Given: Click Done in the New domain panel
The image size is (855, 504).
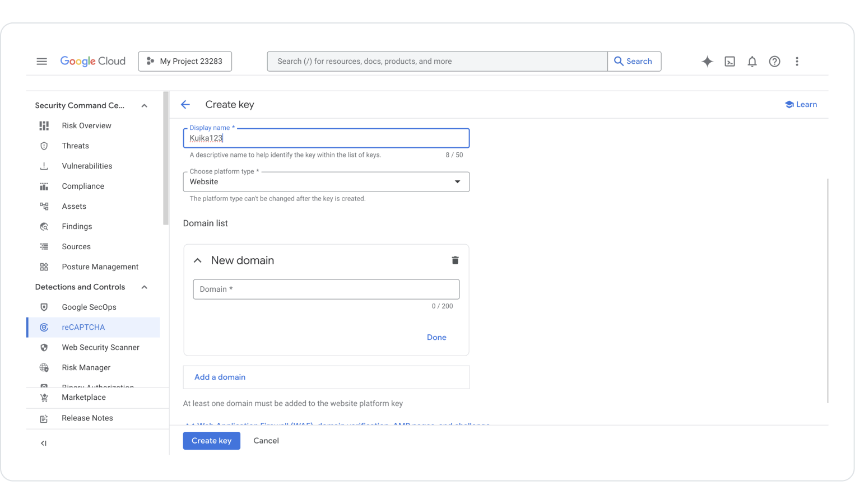Looking at the screenshot, I should [x=436, y=338].
